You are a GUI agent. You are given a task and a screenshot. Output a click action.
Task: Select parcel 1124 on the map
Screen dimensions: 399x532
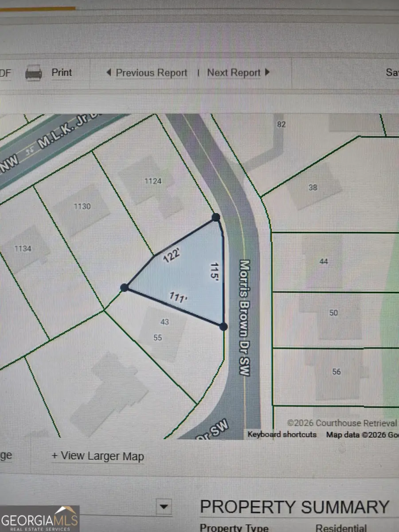(x=152, y=181)
